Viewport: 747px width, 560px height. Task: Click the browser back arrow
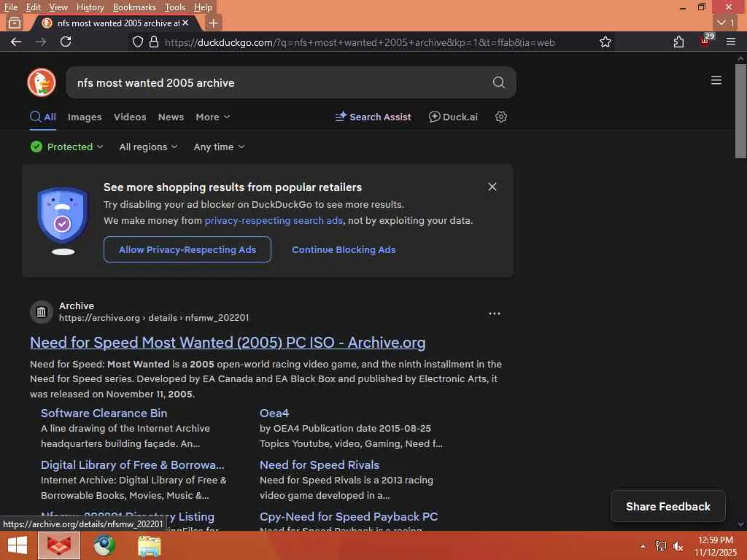pos(16,42)
